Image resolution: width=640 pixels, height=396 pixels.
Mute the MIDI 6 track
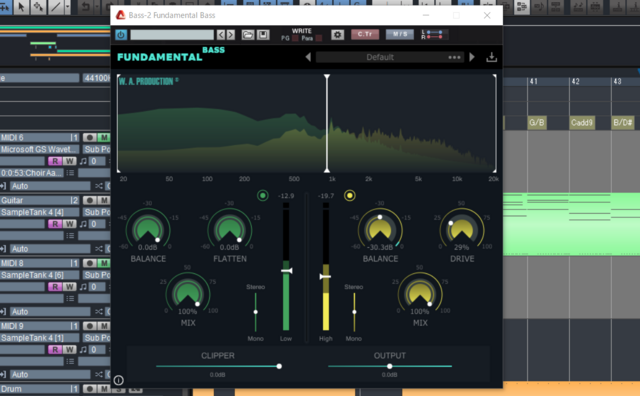point(104,138)
